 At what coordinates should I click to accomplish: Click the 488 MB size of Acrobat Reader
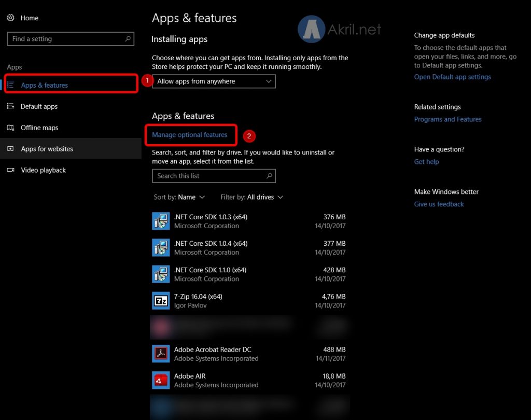click(334, 349)
